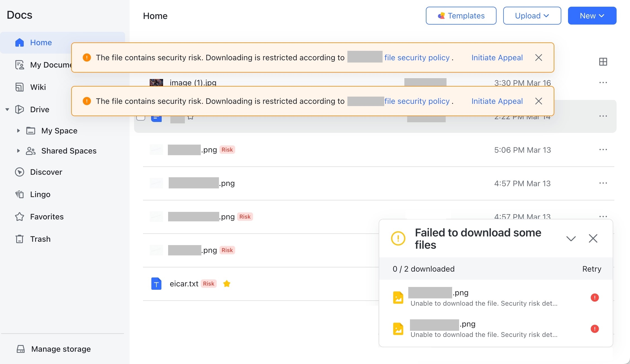This screenshot has height=364, width=630.
Task: Click red error icon of first failed png
Action: pos(595,298)
